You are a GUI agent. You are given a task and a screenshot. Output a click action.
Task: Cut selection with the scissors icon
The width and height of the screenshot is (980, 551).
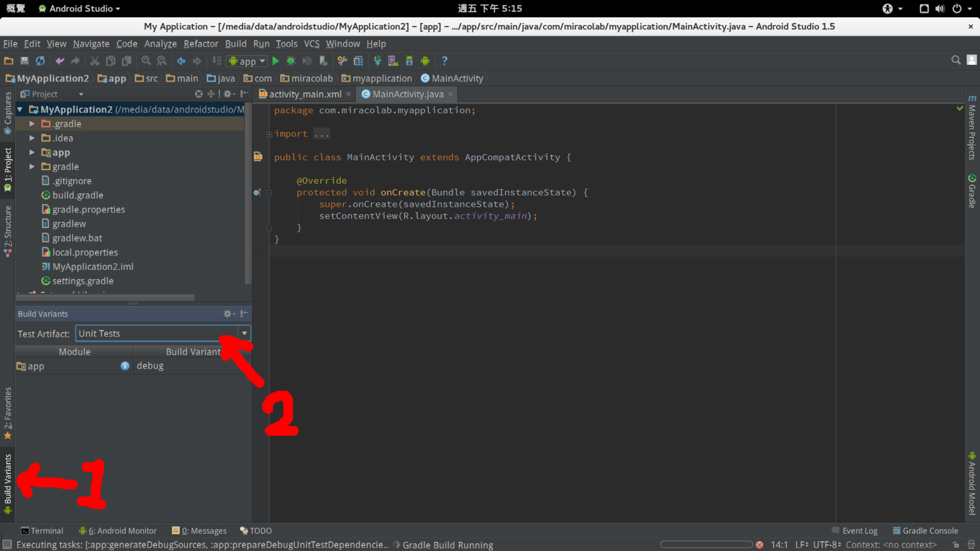tap(94, 61)
